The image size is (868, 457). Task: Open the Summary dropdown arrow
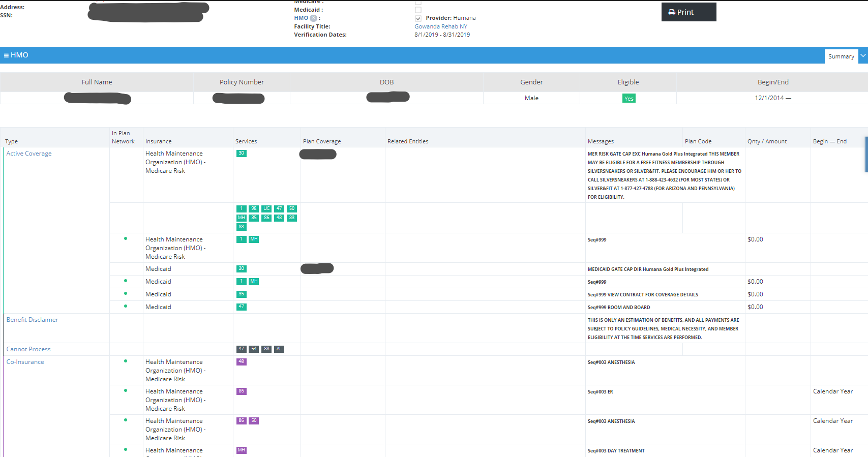click(863, 56)
